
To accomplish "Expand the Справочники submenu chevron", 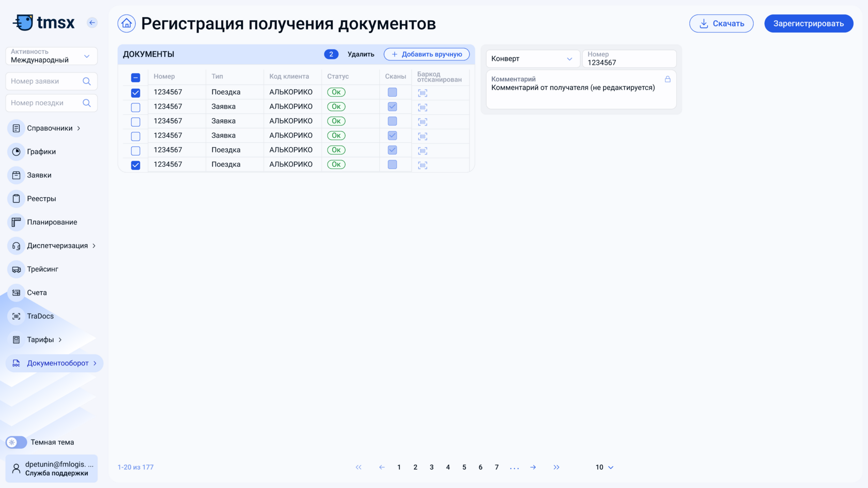I will [79, 128].
